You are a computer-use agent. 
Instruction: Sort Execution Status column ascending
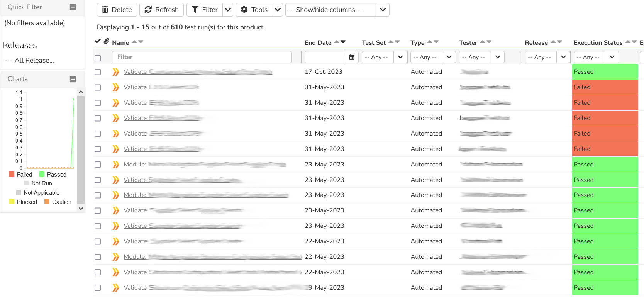click(x=628, y=42)
